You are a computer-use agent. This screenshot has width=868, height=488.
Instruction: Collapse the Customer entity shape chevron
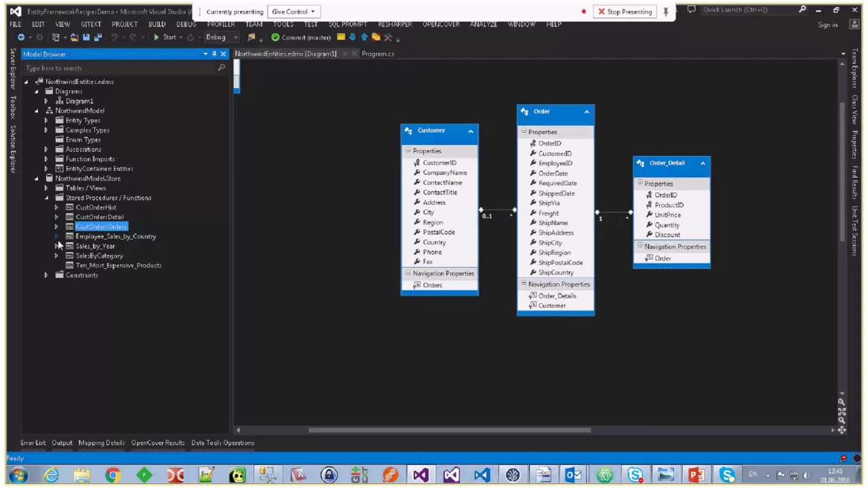(x=471, y=131)
